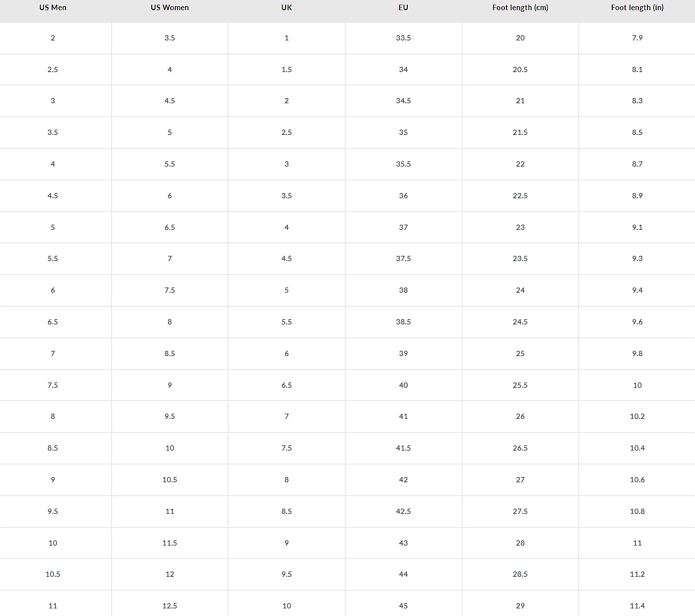Click EU size 42.5 cell
695x616 pixels.
pos(403,511)
